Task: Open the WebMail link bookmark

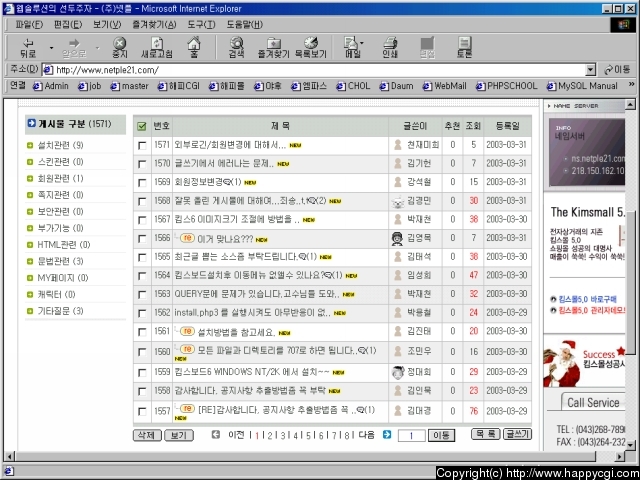Action: click(x=444, y=86)
